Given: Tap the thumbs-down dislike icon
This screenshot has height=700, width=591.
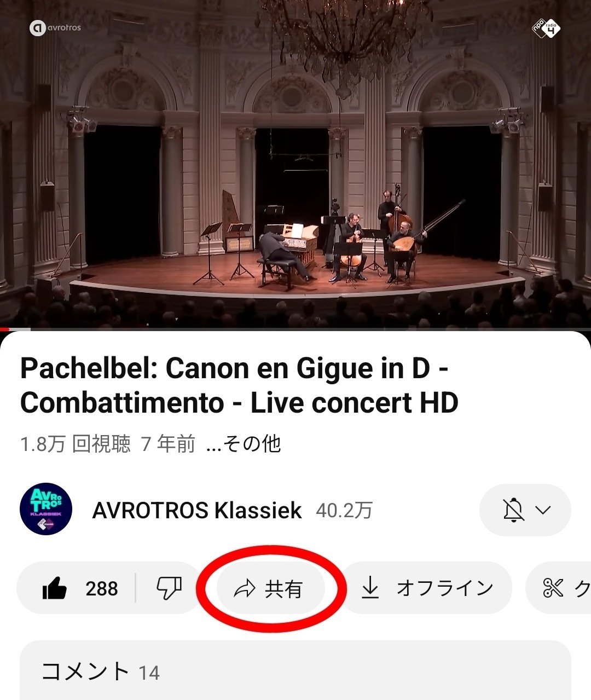Looking at the screenshot, I should (x=169, y=589).
